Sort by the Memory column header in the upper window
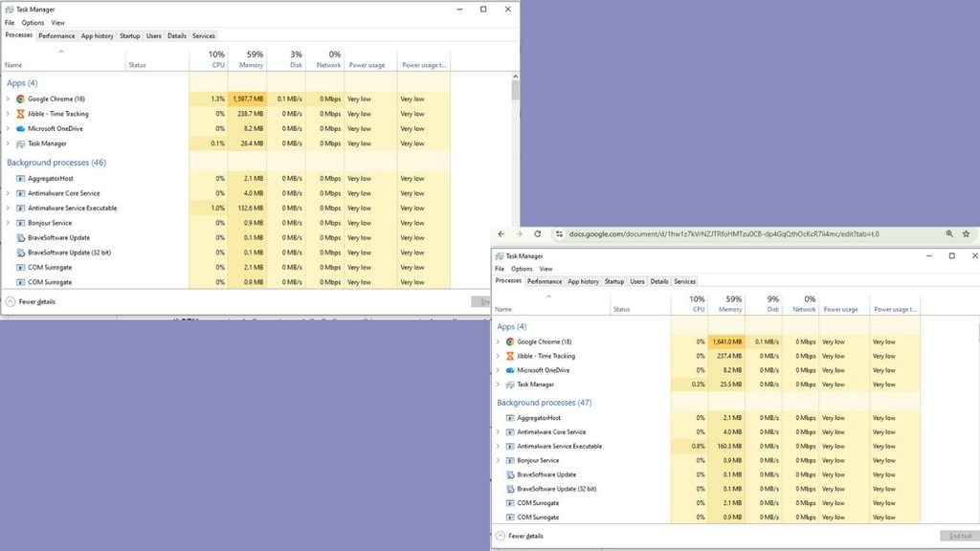Screen dimensions: 980x551 pos(248,58)
